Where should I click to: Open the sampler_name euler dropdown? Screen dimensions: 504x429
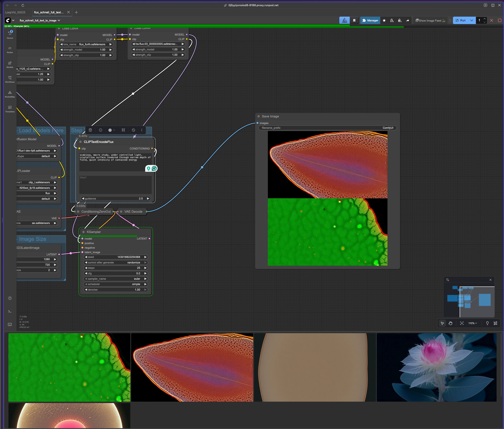click(115, 279)
